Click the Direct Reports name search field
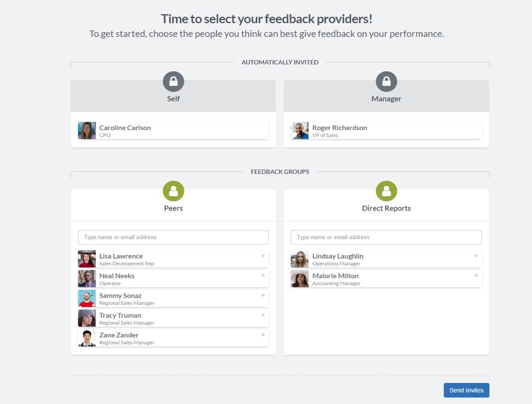Image resolution: width=532 pixels, height=404 pixels. [386, 237]
